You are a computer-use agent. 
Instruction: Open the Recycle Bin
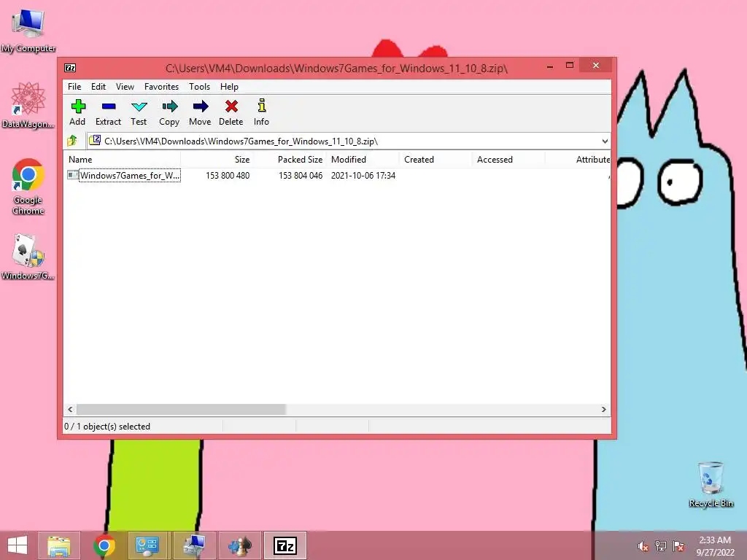click(711, 484)
